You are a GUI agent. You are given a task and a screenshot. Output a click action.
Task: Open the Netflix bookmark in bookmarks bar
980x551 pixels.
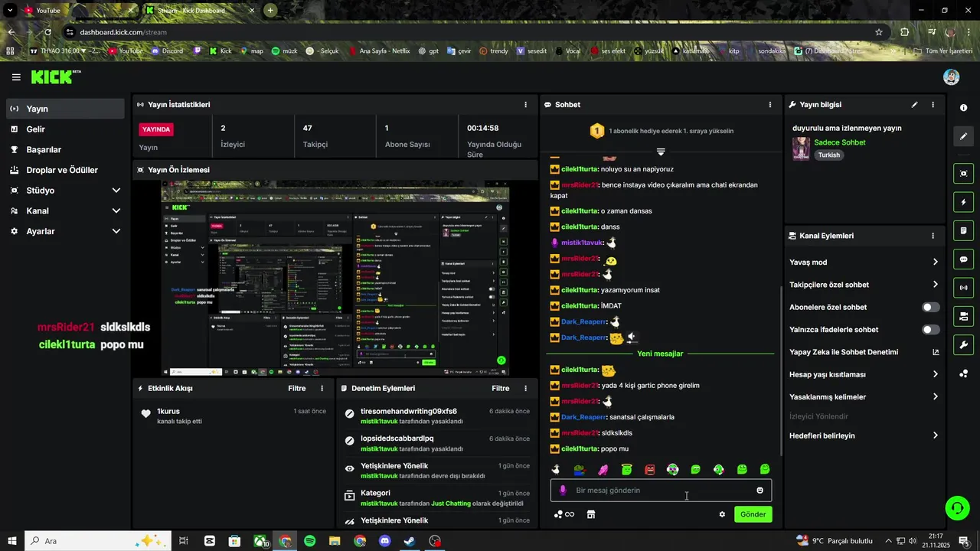click(378, 51)
